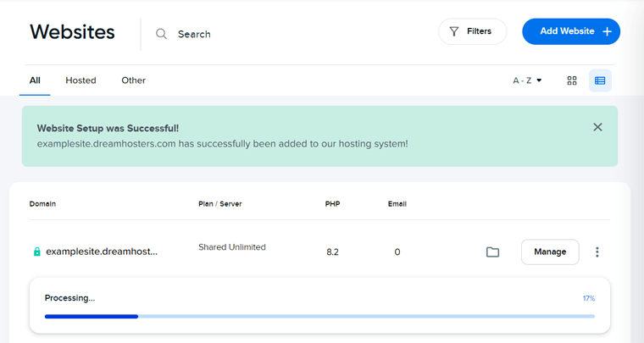This screenshot has height=343, width=644.
Task: Switch to the Other tab
Action: [134, 80]
